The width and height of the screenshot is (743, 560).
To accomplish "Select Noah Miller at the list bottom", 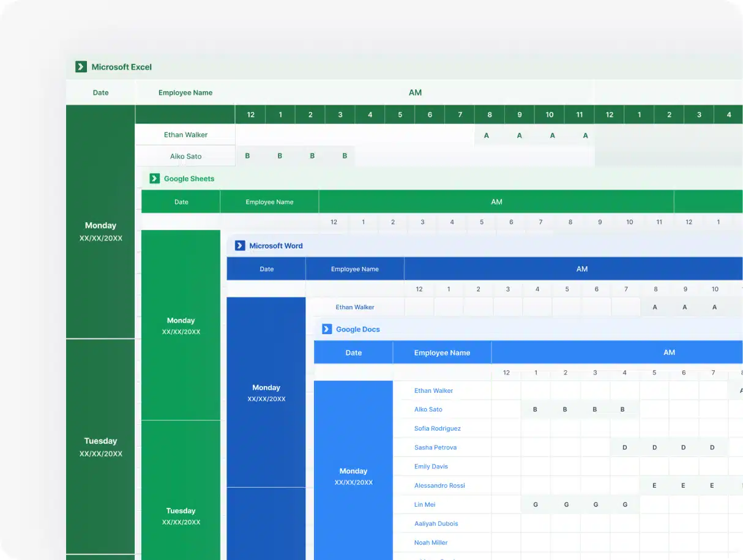I will (x=431, y=542).
